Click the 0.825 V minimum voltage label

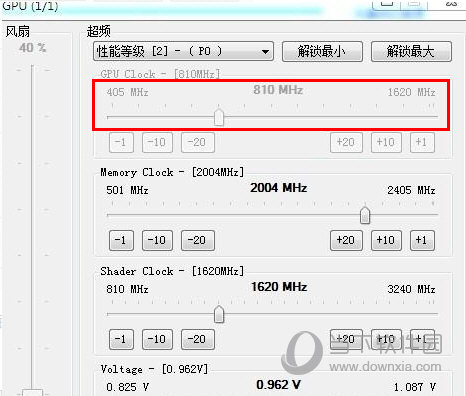pyautogui.click(x=127, y=387)
